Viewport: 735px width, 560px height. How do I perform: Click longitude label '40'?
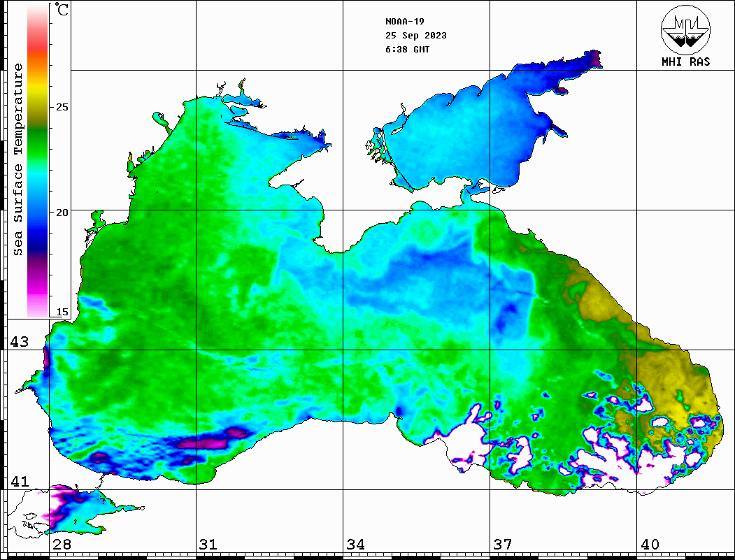click(650, 544)
